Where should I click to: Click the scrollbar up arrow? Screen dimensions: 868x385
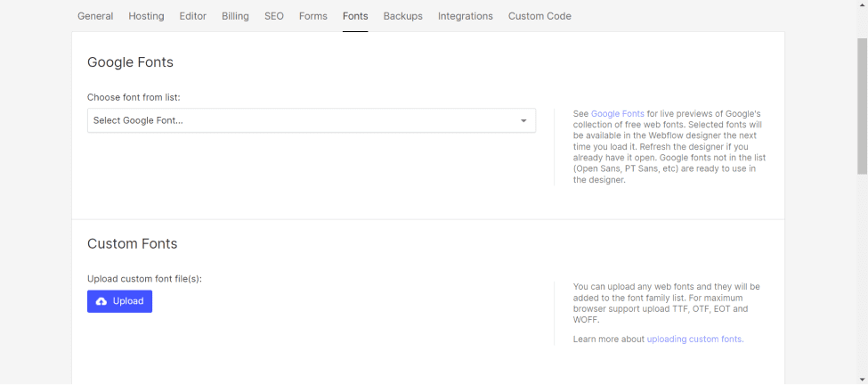click(x=862, y=5)
